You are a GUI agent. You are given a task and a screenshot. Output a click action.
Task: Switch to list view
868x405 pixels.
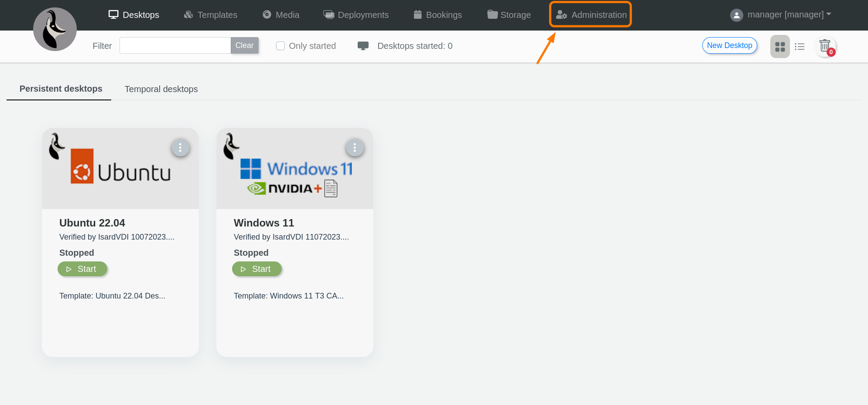[800, 46]
